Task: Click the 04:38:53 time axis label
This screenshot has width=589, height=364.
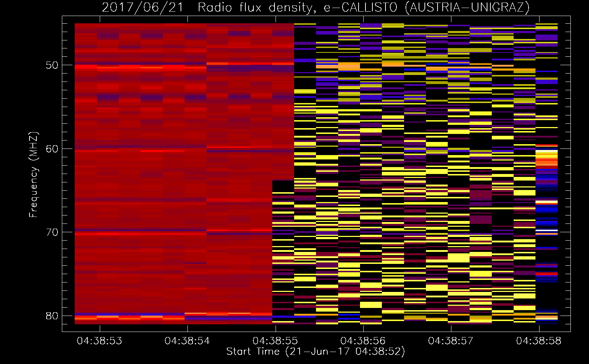Action: pyautogui.click(x=99, y=341)
